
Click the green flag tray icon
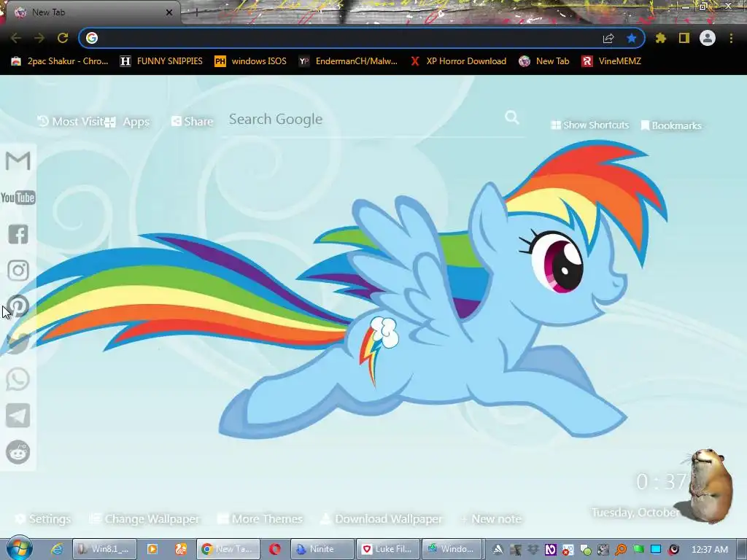[x=638, y=550]
